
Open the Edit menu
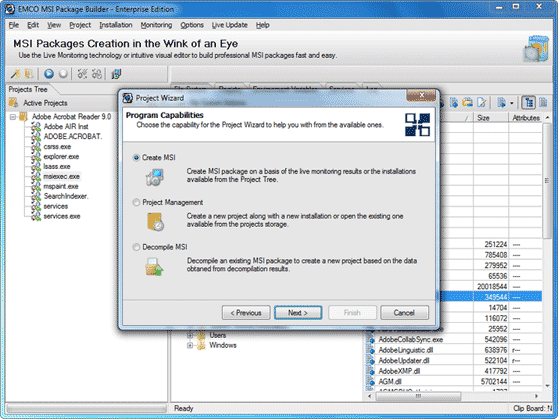pyautogui.click(x=33, y=25)
